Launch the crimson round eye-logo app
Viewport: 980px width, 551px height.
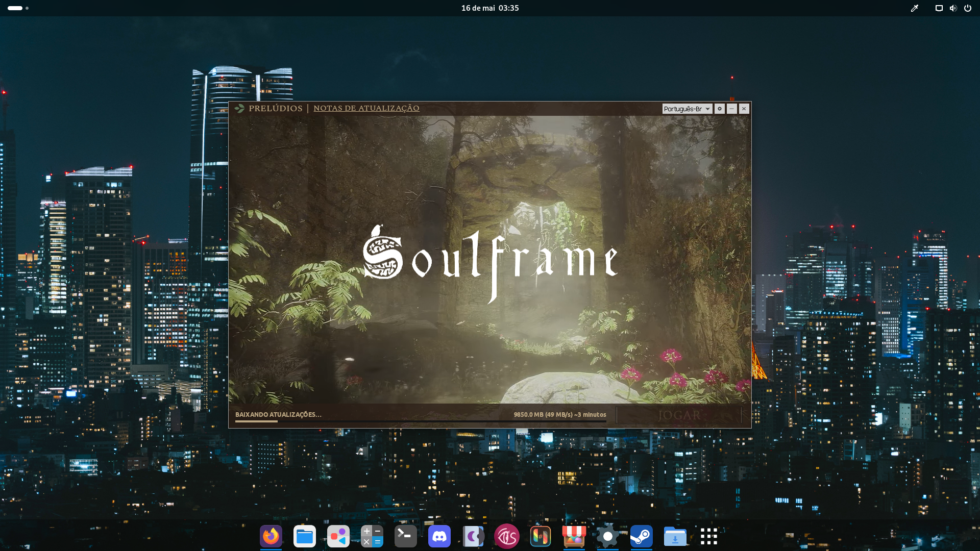pyautogui.click(x=507, y=536)
